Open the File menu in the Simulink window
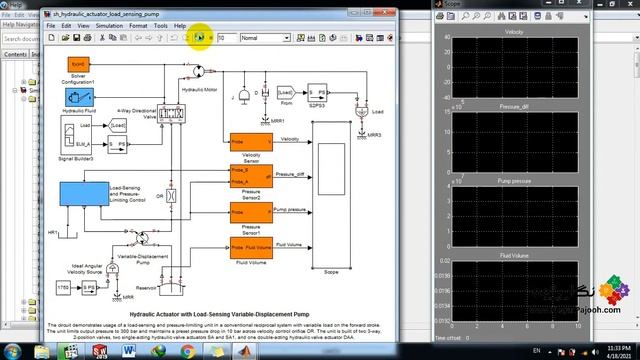Viewport: 640px width, 360px height. 51,26
